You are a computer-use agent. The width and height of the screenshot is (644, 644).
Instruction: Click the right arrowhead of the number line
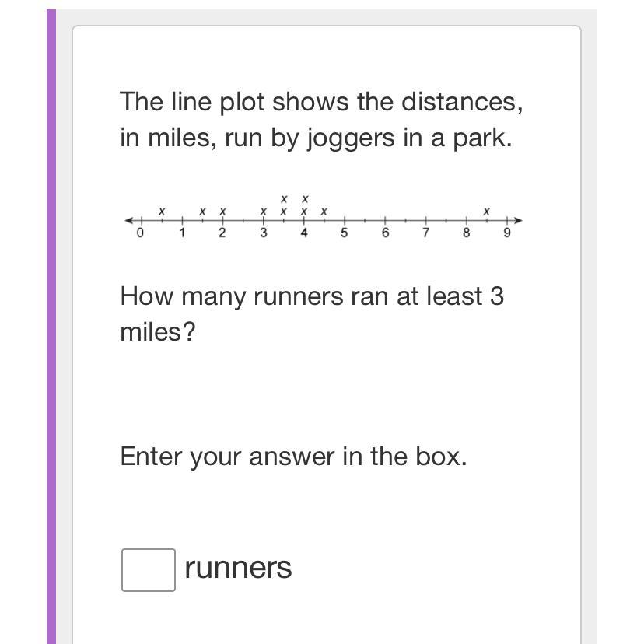pyautogui.click(x=518, y=221)
